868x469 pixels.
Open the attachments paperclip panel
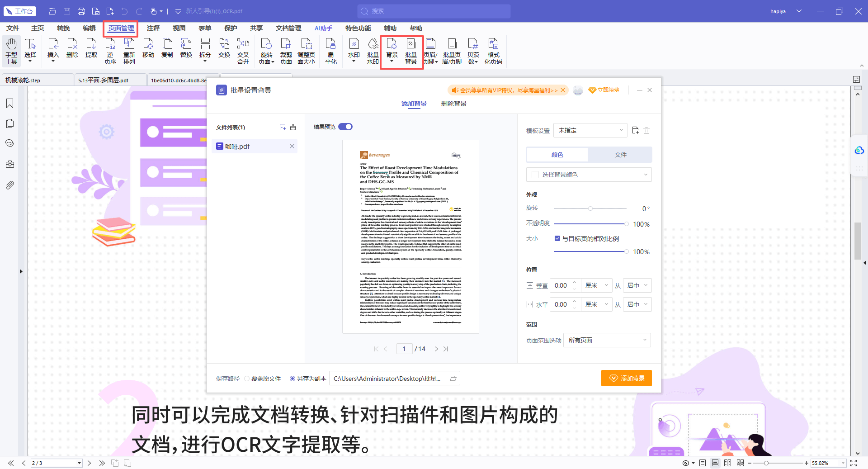click(x=9, y=185)
